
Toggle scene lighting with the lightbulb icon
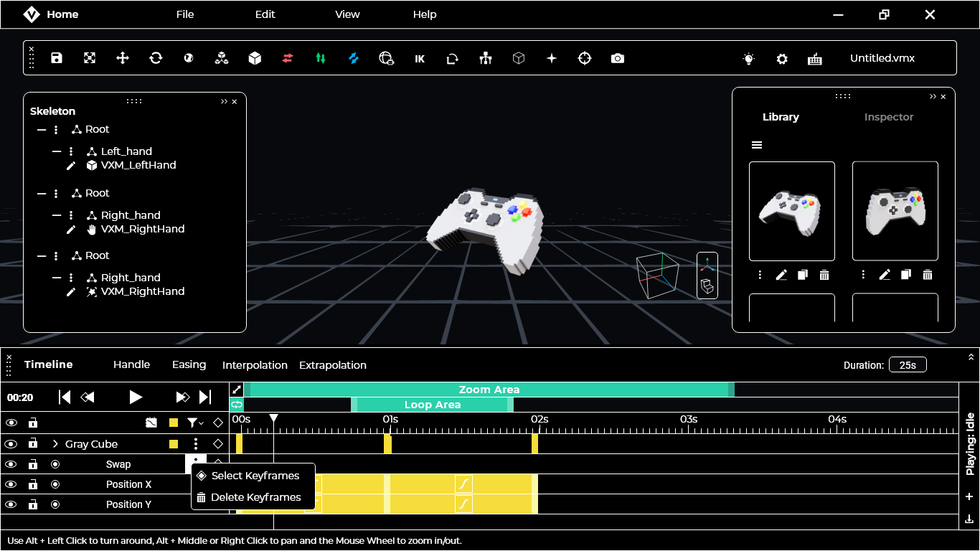point(748,59)
